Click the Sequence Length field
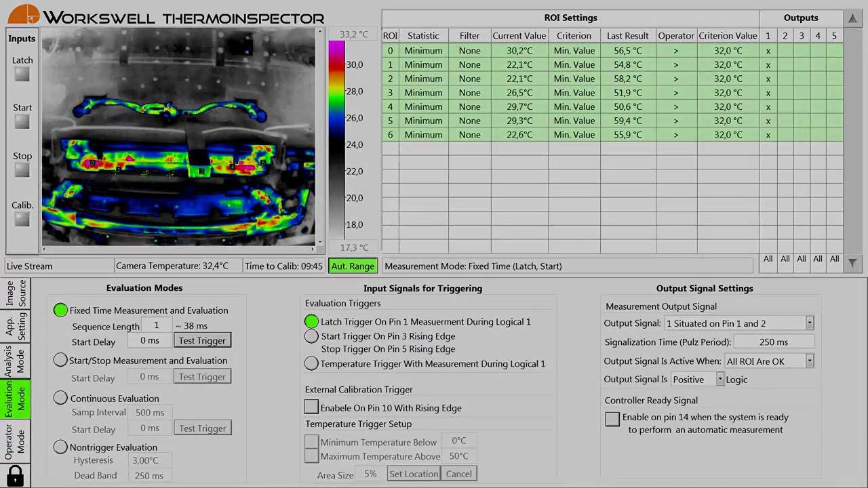The height and width of the screenshot is (488, 868). pos(156,325)
